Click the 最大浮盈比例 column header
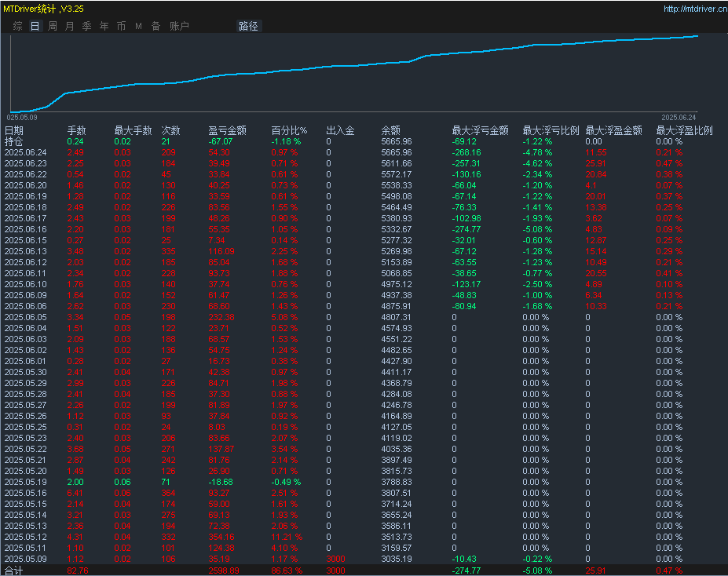 click(x=684, y=130)
